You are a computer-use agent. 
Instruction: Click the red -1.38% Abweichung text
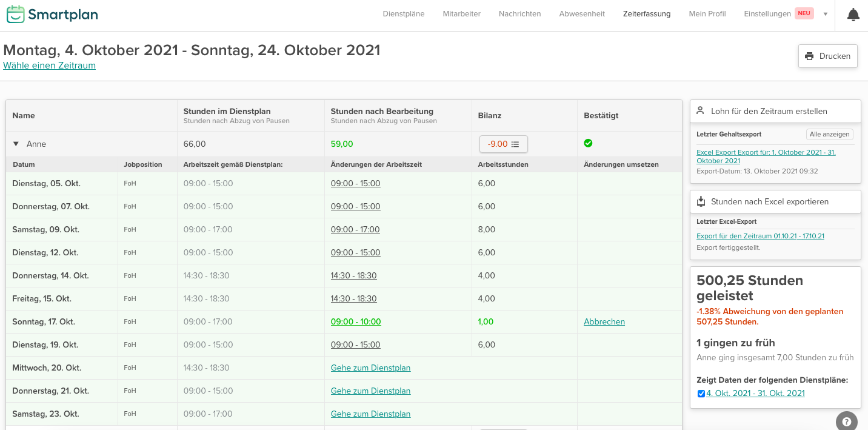click(770, 317)
